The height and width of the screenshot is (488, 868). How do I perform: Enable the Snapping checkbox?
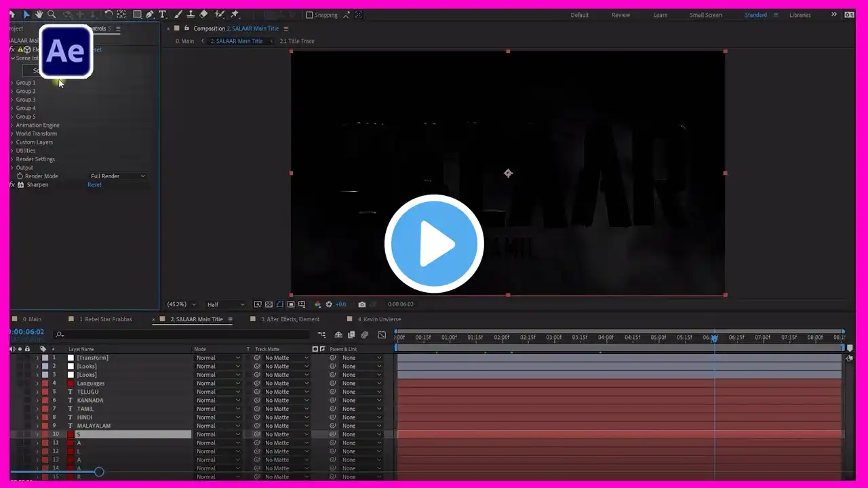tap(310, 15)
